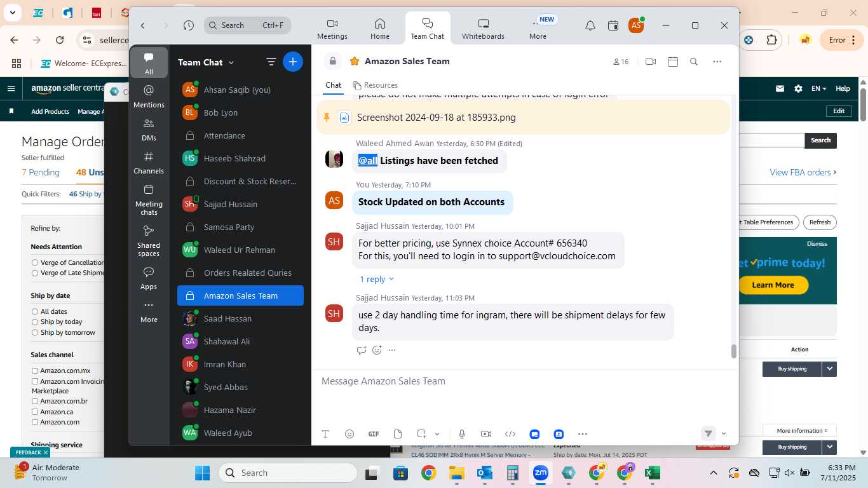The image size is (868, 488).
Task: Record a video message in composer
Action: tap(486, 434)
